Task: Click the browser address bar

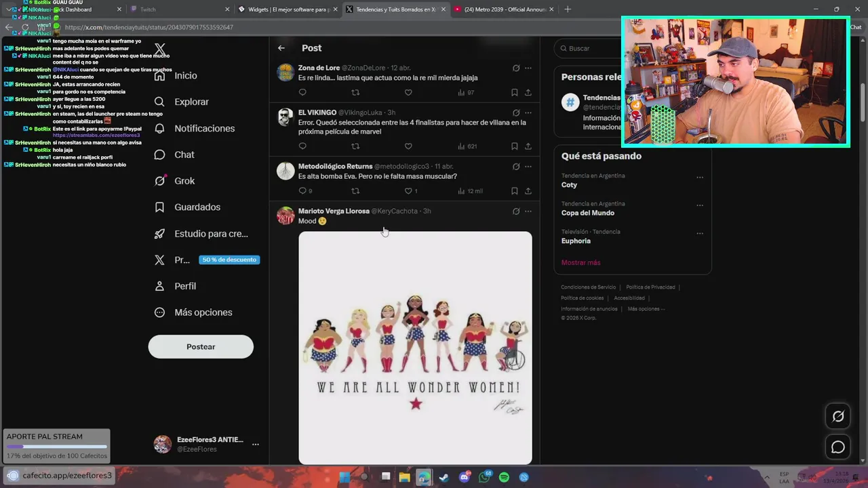Action: click(339, 27)
